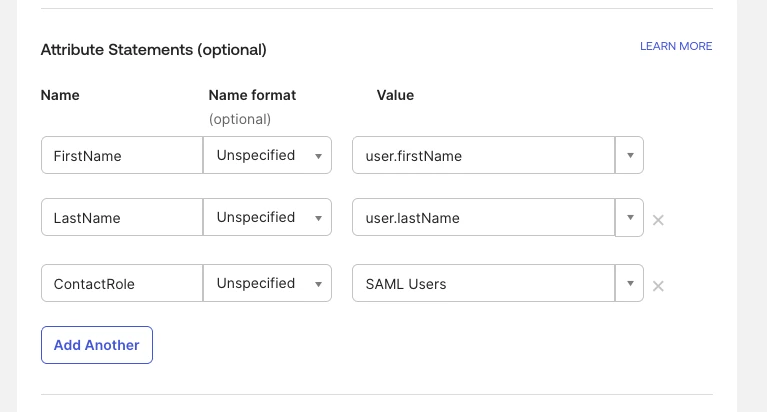Click the Attribute Statements (optional) heading

(x=153, y=49)
